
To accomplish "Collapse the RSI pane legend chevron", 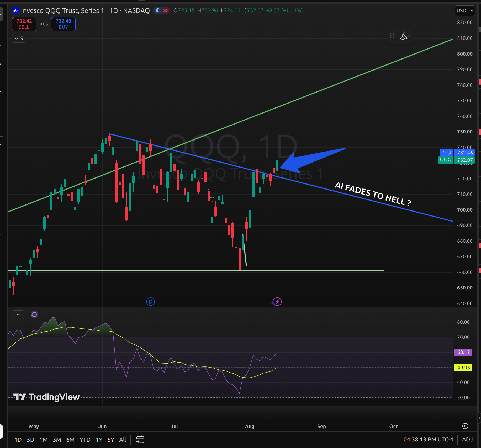I will pyautogui.click(x=18, y=315).
